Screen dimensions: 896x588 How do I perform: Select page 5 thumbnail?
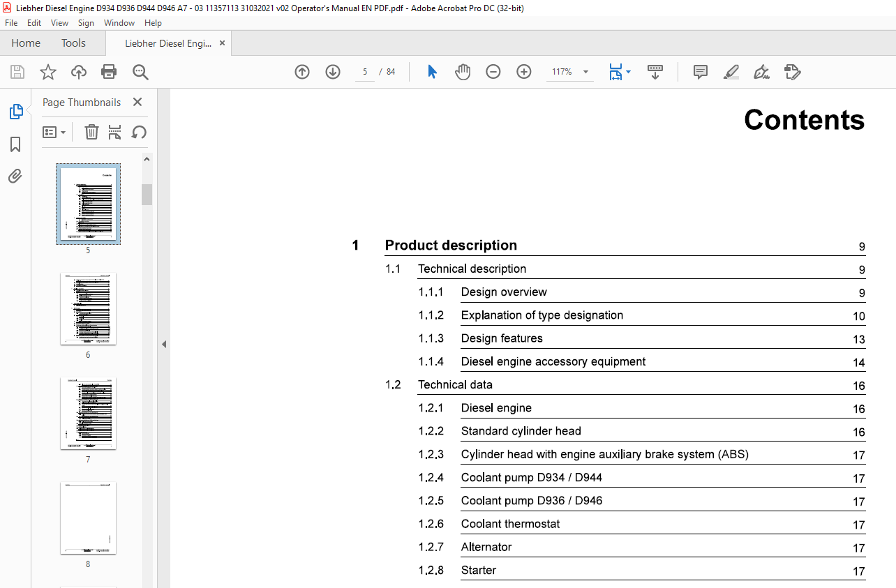pyautogui.click(x=88, y=204)
